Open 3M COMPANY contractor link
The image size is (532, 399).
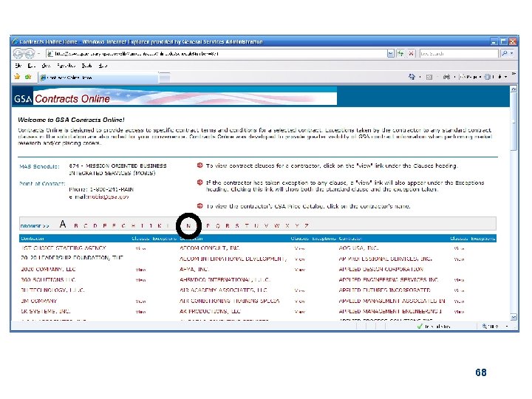(38, 301)
